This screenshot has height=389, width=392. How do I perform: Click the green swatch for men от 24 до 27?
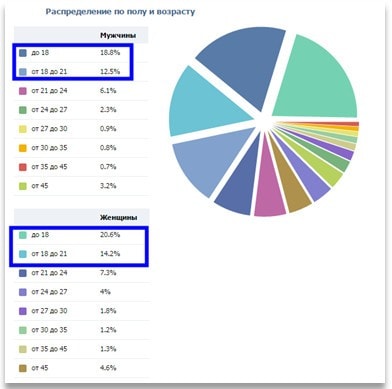tap(23, 110)
